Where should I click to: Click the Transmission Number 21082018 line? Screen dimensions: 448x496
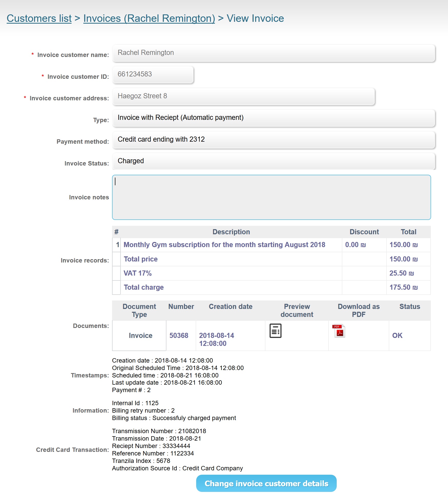coord(159,431)
